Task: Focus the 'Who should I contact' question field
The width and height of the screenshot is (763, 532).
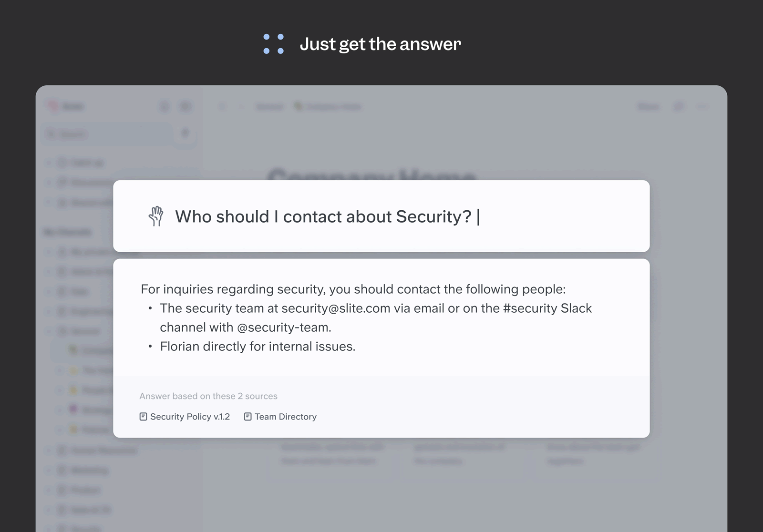Action: click(x=381, y=216)
